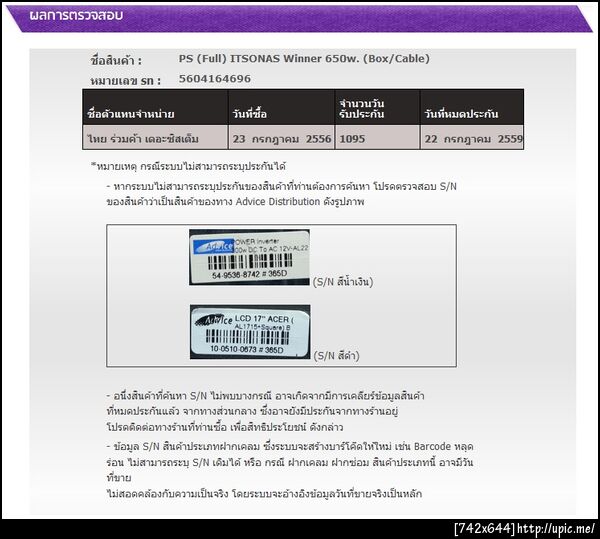Open the blue Advice S/N label image
The width and height of the screenshot is (600, 539).
249,257
